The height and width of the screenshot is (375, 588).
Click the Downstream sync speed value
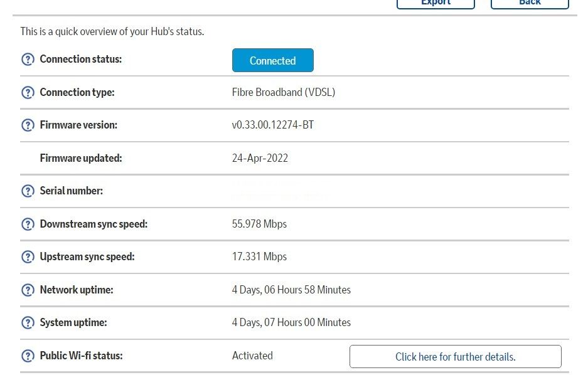[x=259, y=224]
